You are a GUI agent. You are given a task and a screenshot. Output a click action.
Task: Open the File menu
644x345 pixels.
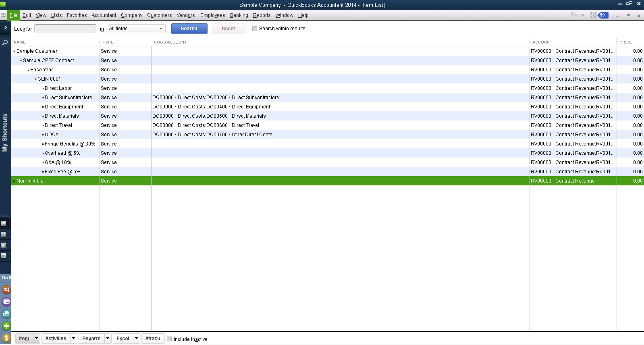14,15
